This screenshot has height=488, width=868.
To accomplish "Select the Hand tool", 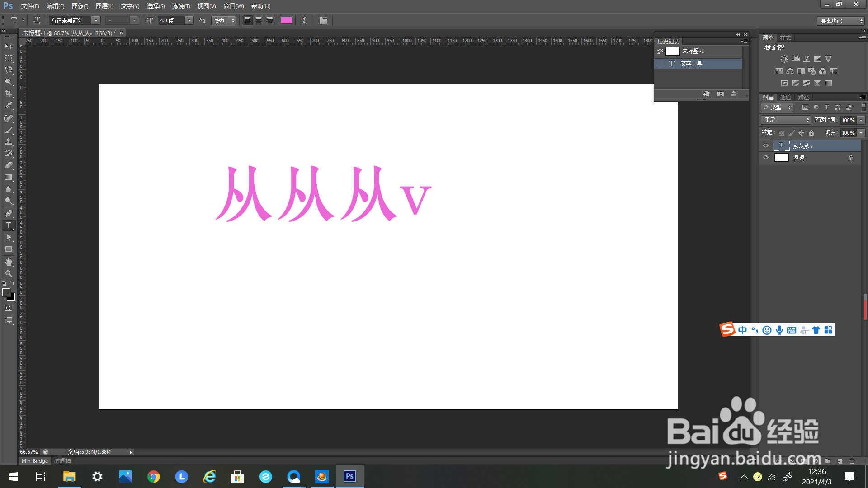I will pyautogui.click(x=9, y=262).
